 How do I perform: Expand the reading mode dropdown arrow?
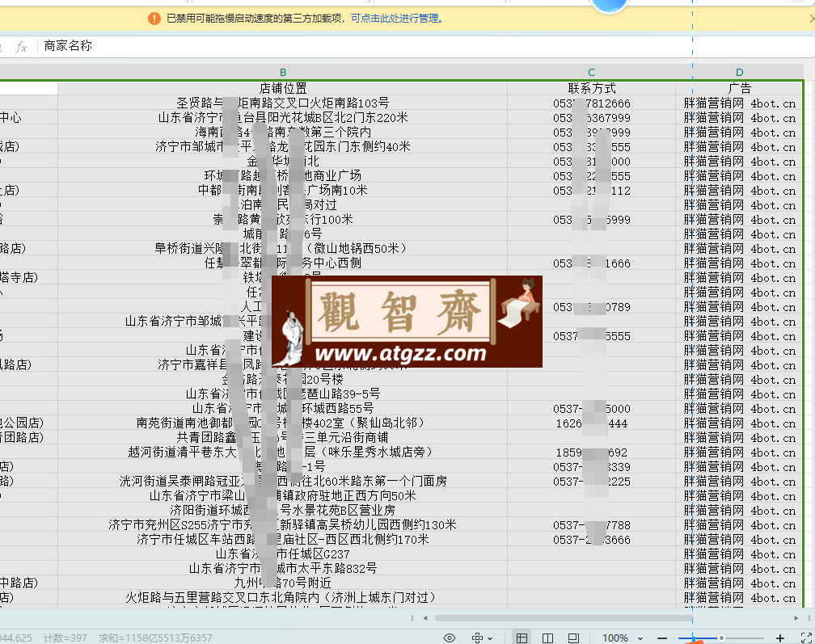(490, 638)
